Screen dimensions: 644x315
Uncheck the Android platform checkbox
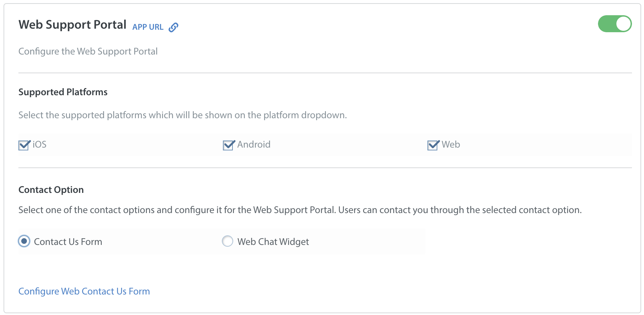(x=229, y=145)
